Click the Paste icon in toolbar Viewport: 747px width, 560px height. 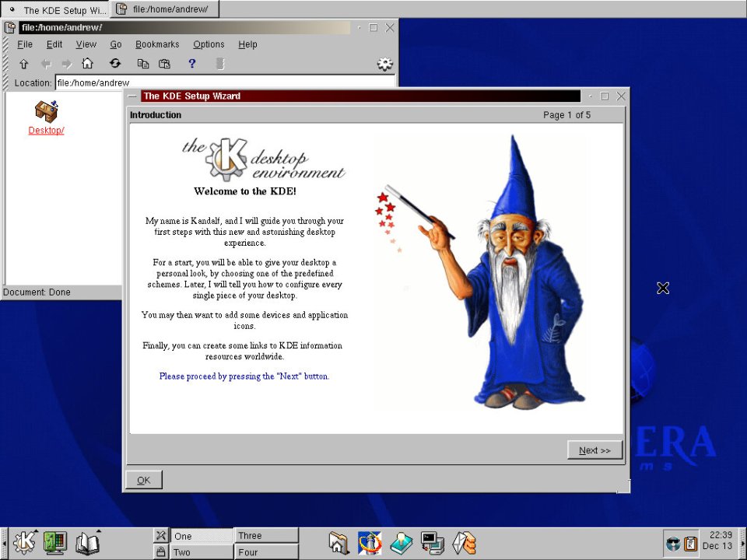(164, 64)
